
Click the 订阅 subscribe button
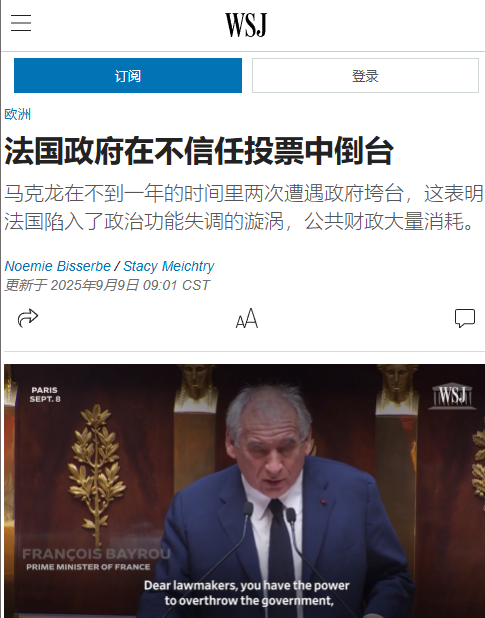[x=128, y=76]
